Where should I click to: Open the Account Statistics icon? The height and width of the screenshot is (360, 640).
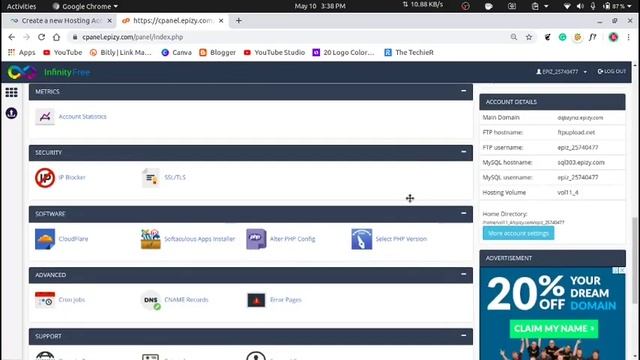(x=45, y=117)
